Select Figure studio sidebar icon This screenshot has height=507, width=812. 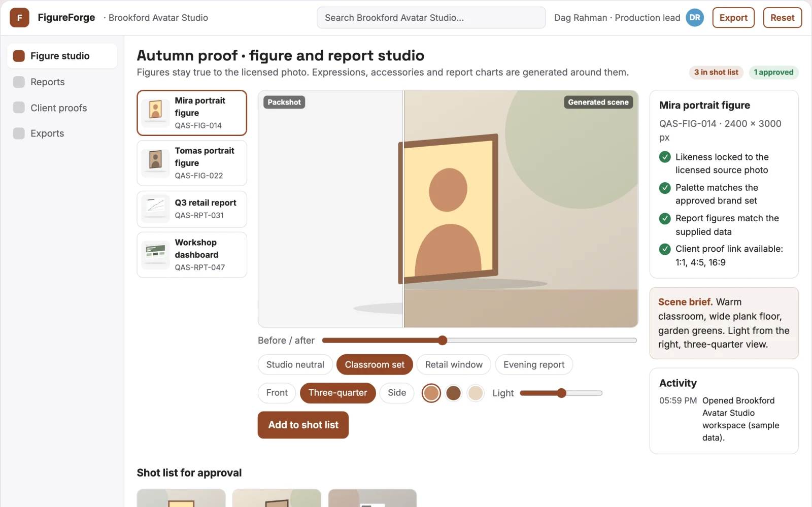19,56
